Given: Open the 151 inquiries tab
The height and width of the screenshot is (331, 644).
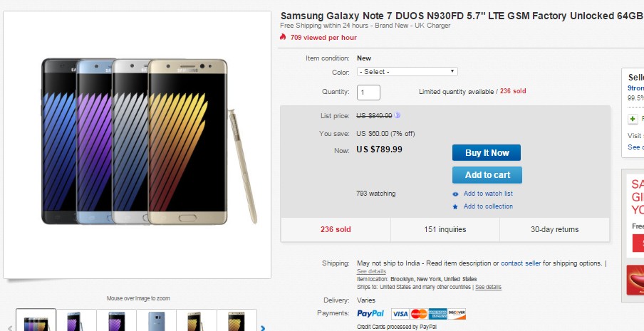Looking at the screenshot, I should click(x=445, y=229).
